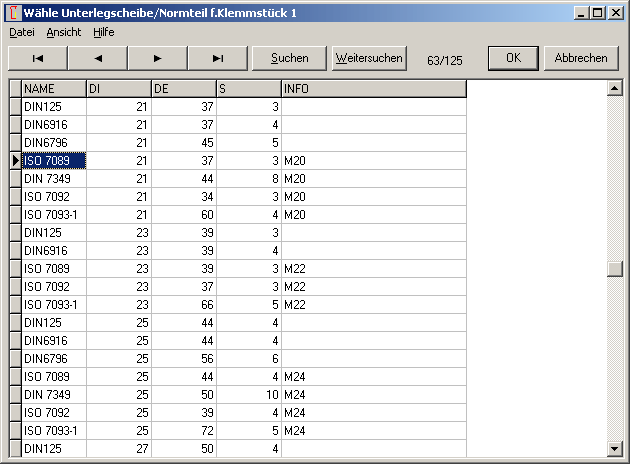Click scrollbar up arrow
This screenshot has width=630, height=464.
614,89
